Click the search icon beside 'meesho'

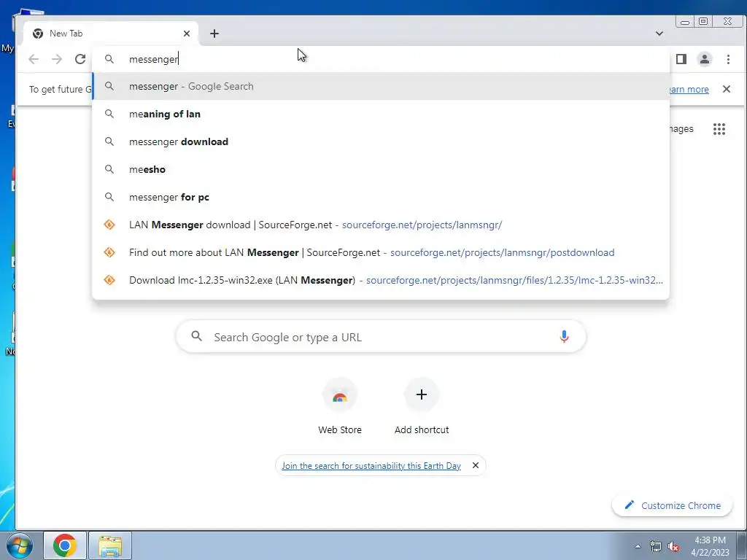[x=109, y=169]
